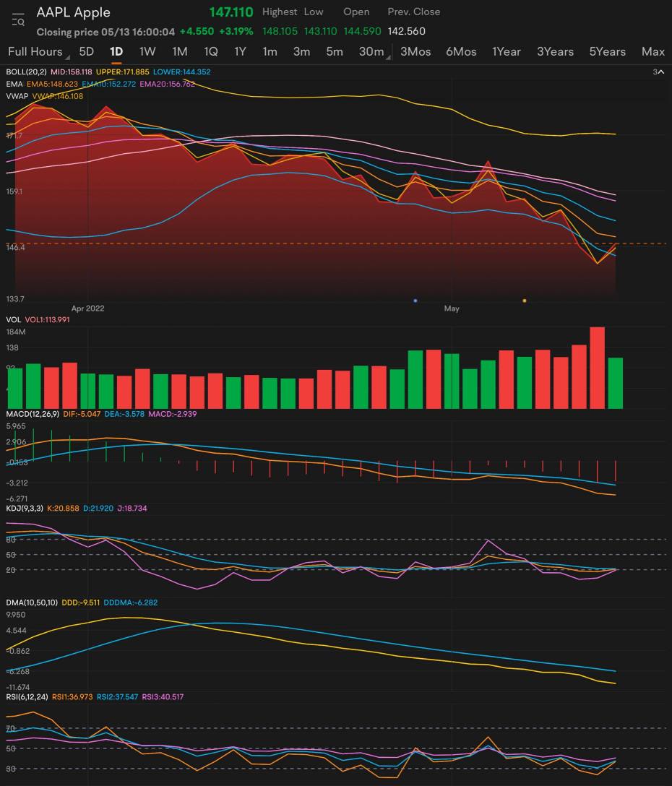Switch to the 5D chart tab
This screenshot has width=672, height=786.
pos(86,51)
